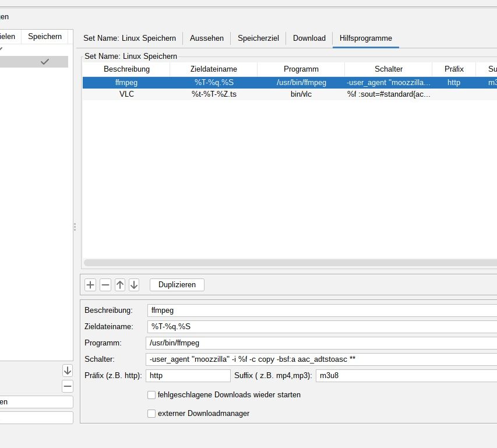This screenshot has height=448, width=497.
Task: Select the Hilfsprogramme tab
Action: 366,38
